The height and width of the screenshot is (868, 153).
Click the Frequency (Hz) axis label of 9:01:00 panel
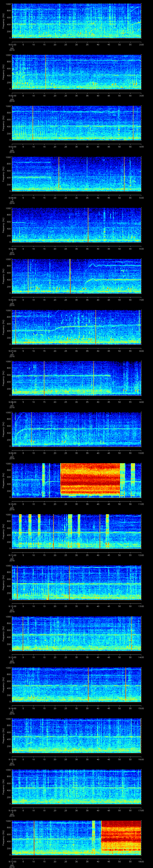(3, 21)
